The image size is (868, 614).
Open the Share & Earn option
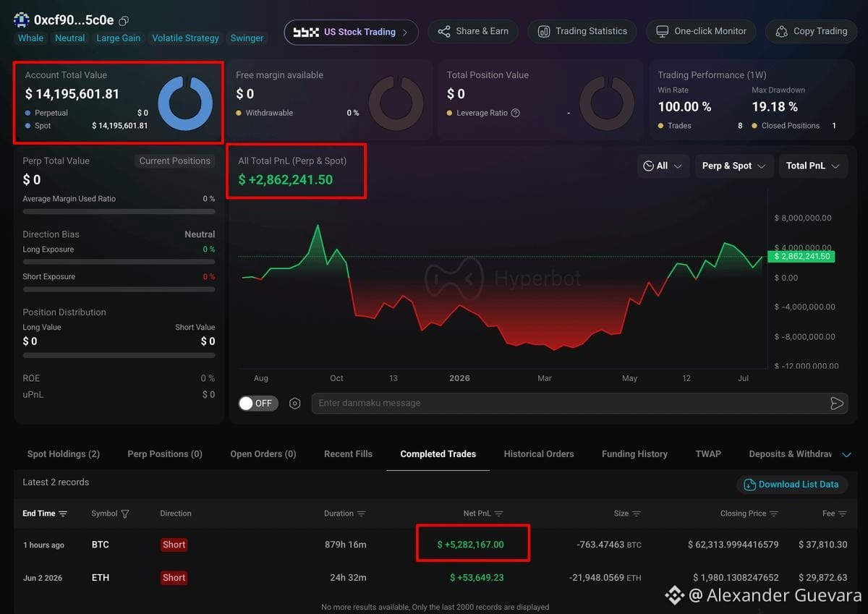[473, 32]
